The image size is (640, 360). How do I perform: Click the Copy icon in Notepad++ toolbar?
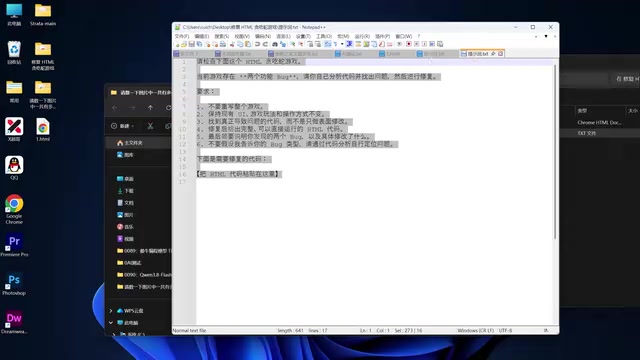tap(240, 44)
